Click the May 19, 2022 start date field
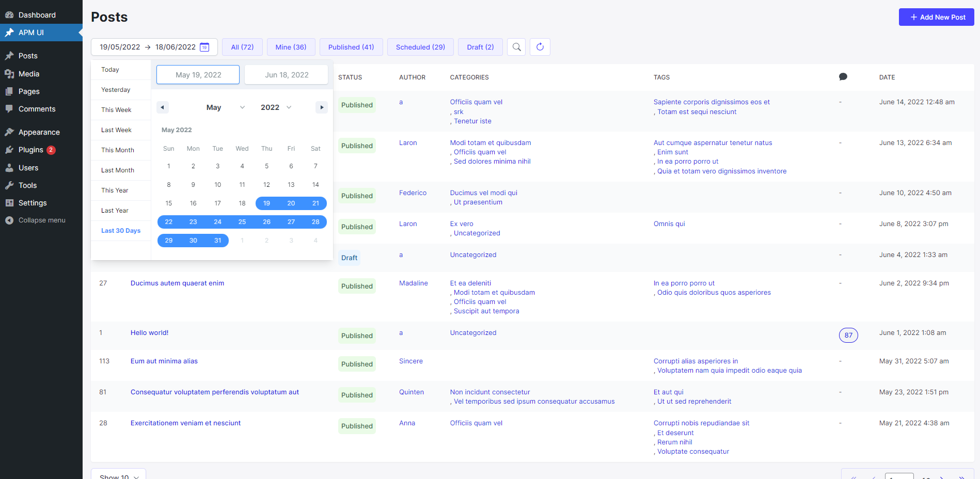Screen dimensions: 980x479 point(198,75)
